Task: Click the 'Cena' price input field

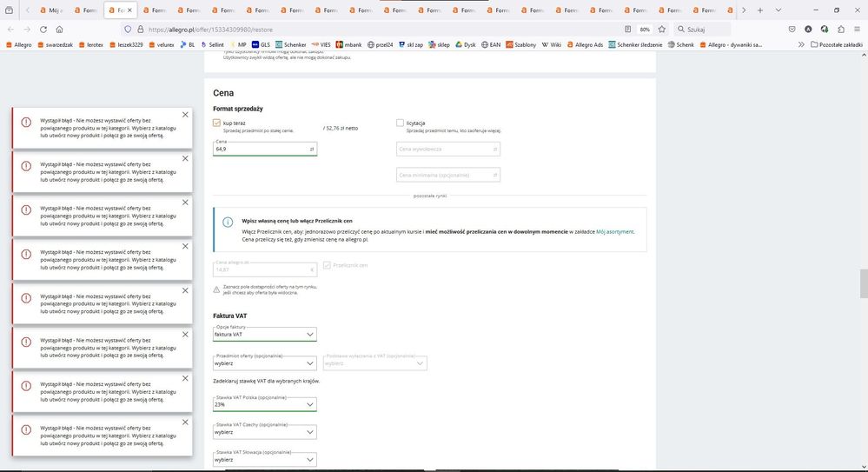Action: tap(261, 150)
